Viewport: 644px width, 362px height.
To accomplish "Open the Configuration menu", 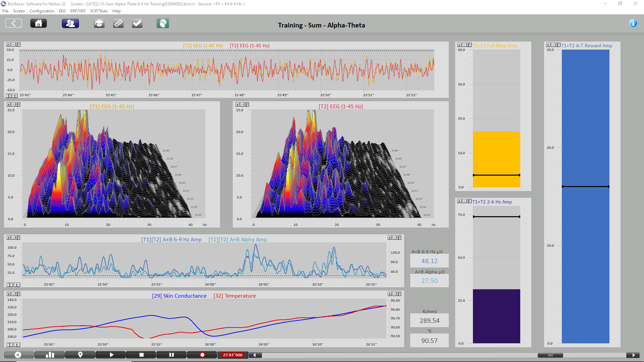I will click(x=42, y=11).
